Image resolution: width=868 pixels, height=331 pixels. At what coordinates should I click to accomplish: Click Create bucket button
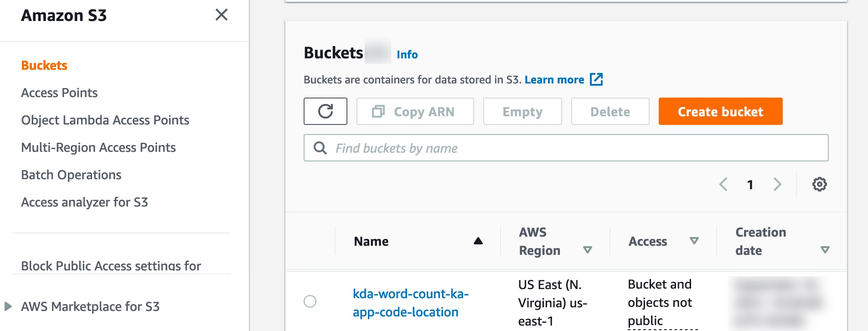[x=720, y=111]
